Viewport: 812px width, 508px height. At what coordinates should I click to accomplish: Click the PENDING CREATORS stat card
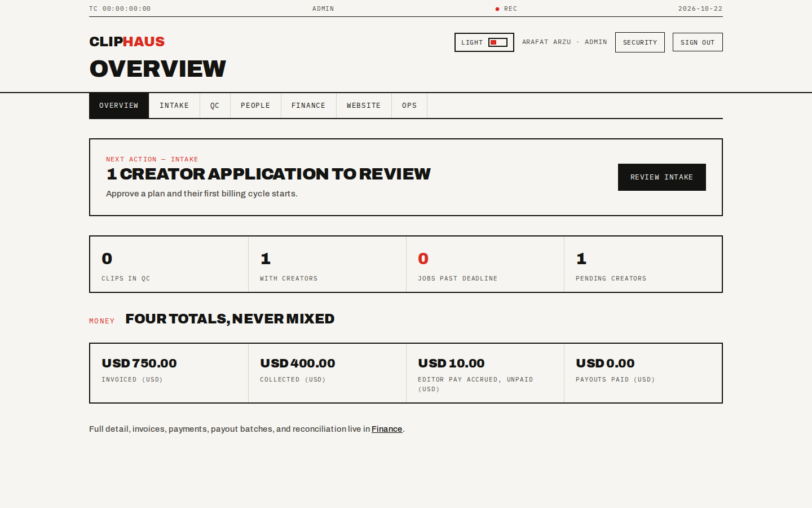(x=643, y=264)
